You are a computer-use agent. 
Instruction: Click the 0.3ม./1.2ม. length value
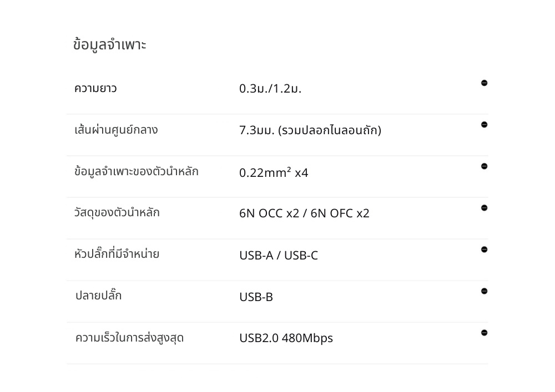pyautogui.click(x=270, y=89)
